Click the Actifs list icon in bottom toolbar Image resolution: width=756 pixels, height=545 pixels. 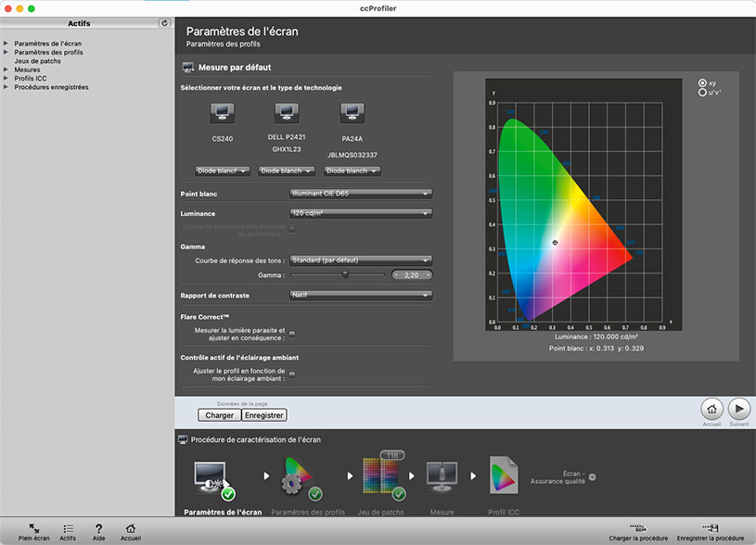point(68,528)
